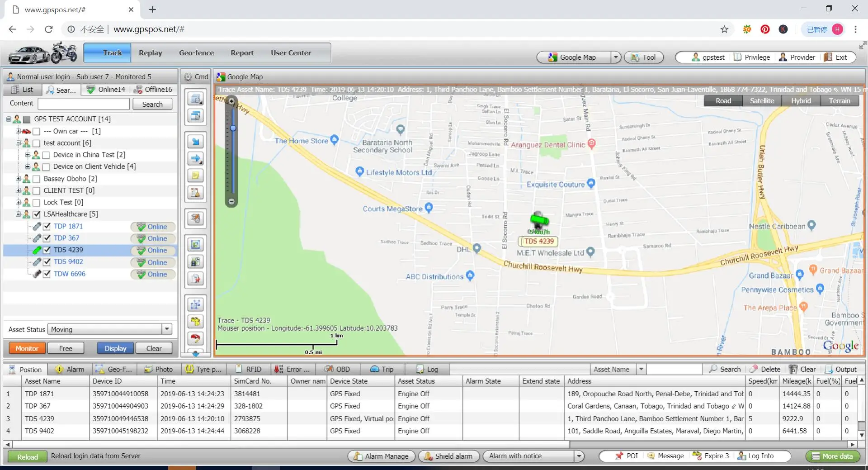Switch map to Satellite view
Screen dimensions: 868x470
[762, 101]
